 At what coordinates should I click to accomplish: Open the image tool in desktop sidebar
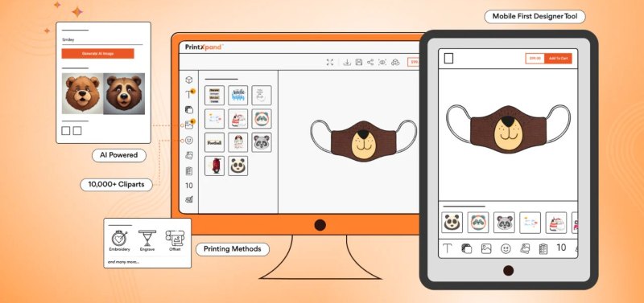[189, 125]
